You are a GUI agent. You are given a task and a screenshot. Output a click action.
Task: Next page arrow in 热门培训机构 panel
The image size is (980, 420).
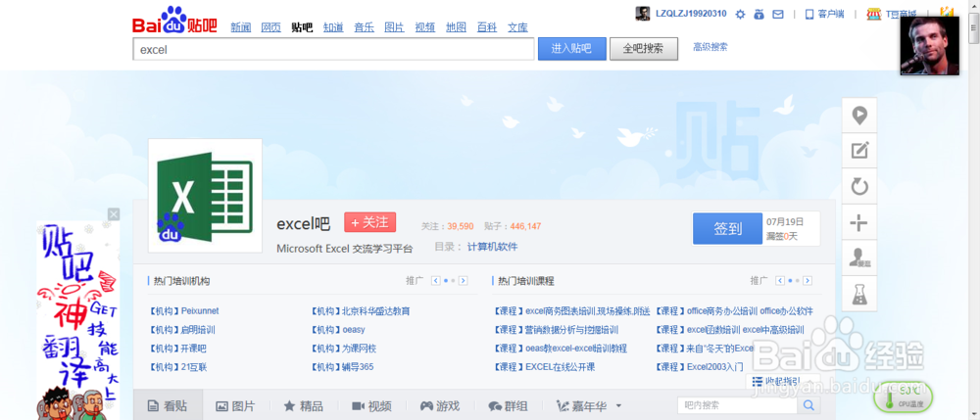[x=464, y=281]
